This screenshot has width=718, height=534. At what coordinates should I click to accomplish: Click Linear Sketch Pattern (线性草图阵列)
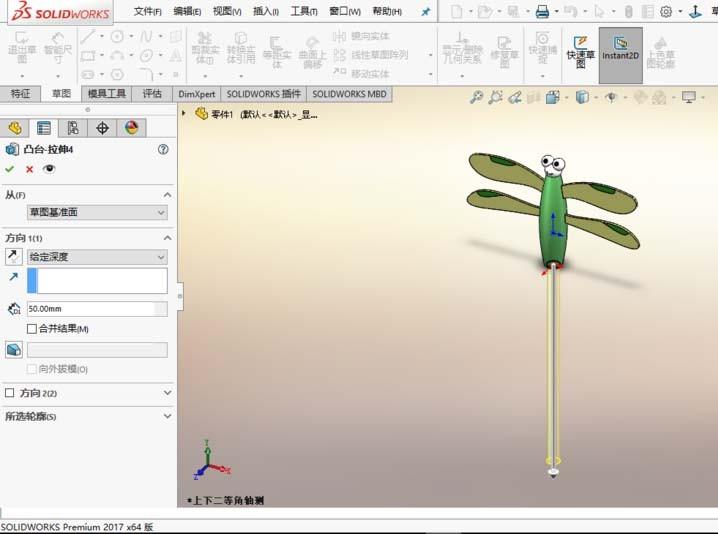tap(371, 55)
